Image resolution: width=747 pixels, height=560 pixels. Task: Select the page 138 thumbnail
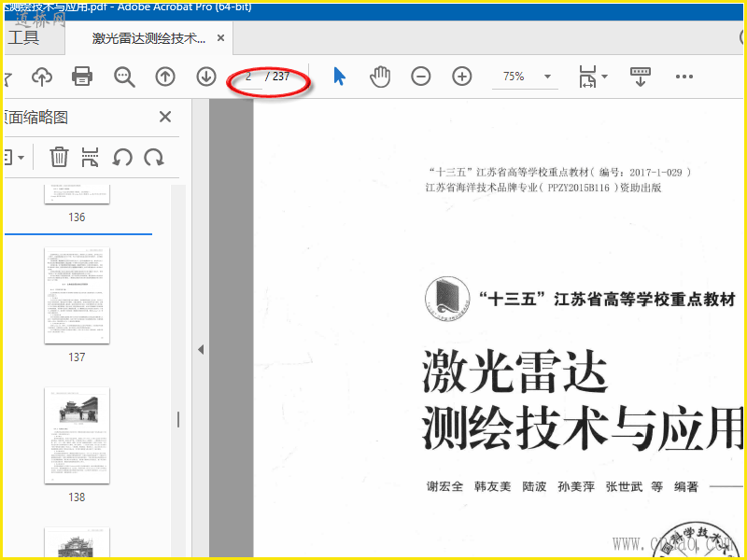77,436
